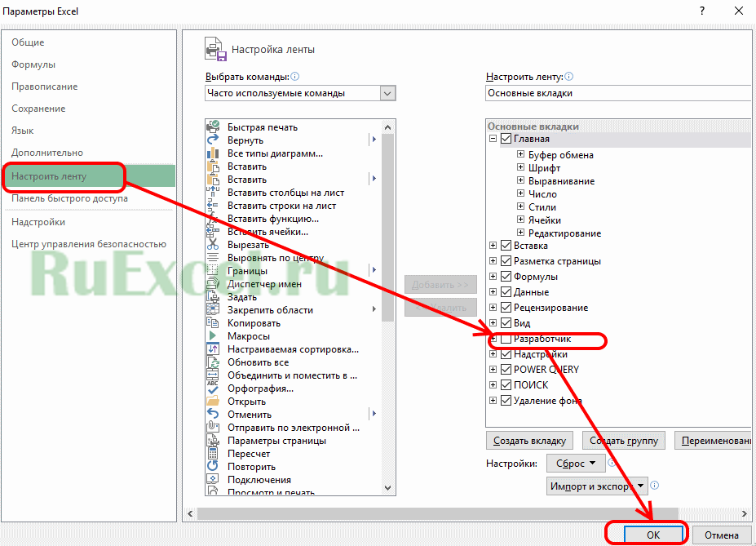Collapse the Главная tree node
This screenshot has height=546, width=756.
[x=493, y=139]
